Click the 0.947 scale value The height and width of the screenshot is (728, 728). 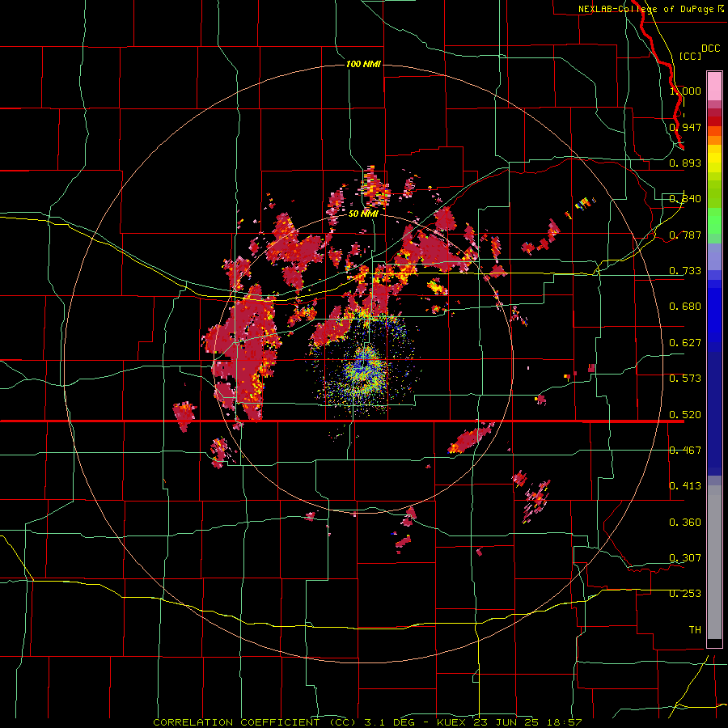click(685, 127)
